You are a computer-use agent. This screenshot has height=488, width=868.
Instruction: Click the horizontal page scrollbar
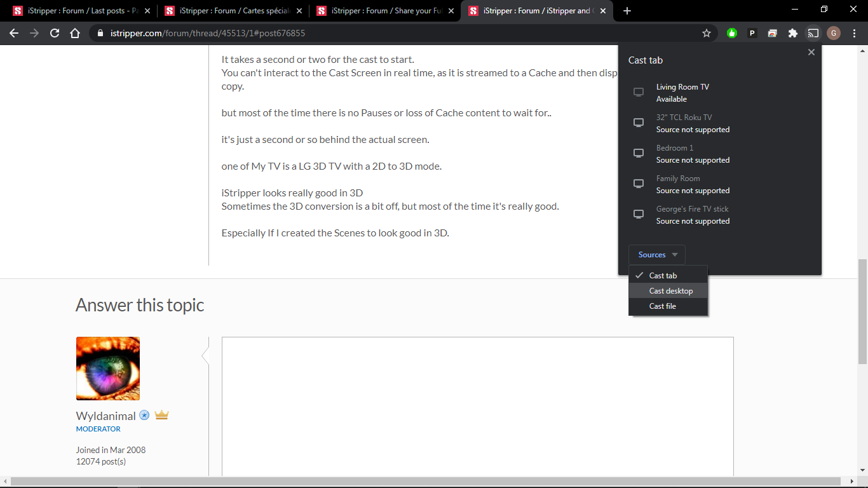(x=426, y=482)
